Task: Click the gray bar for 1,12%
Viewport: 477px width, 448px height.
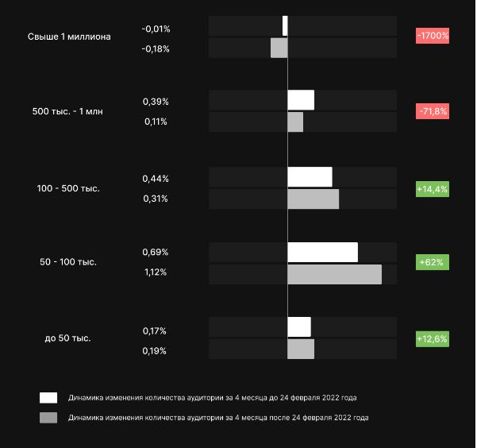Action: (334, 275)
